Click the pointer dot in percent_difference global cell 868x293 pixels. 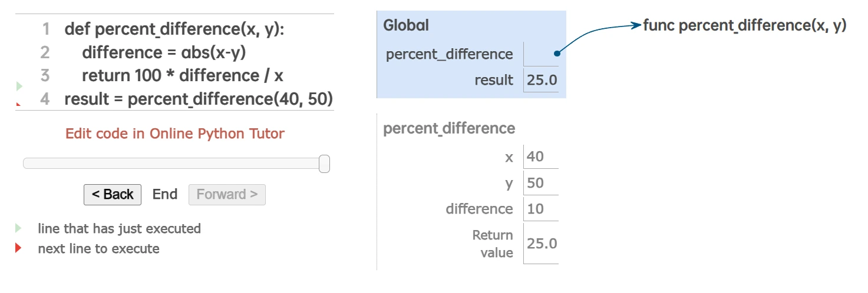[556, 54]
